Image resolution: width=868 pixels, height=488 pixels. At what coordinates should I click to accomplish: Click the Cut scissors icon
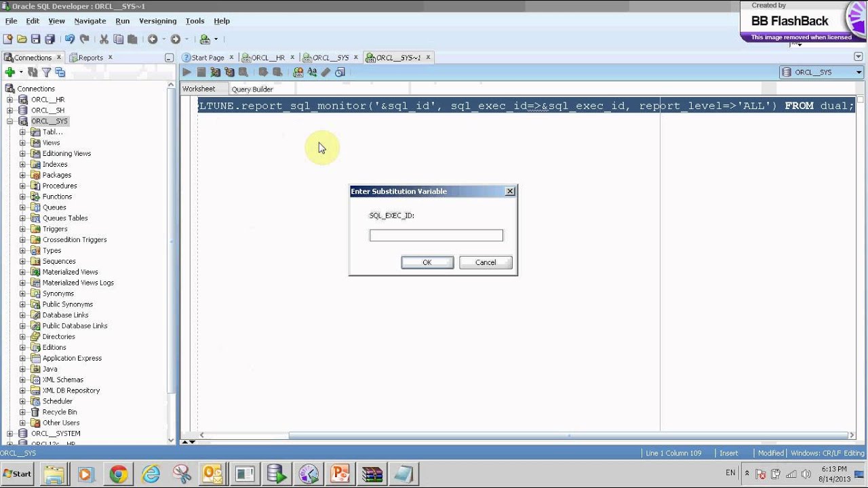point(104,39)
